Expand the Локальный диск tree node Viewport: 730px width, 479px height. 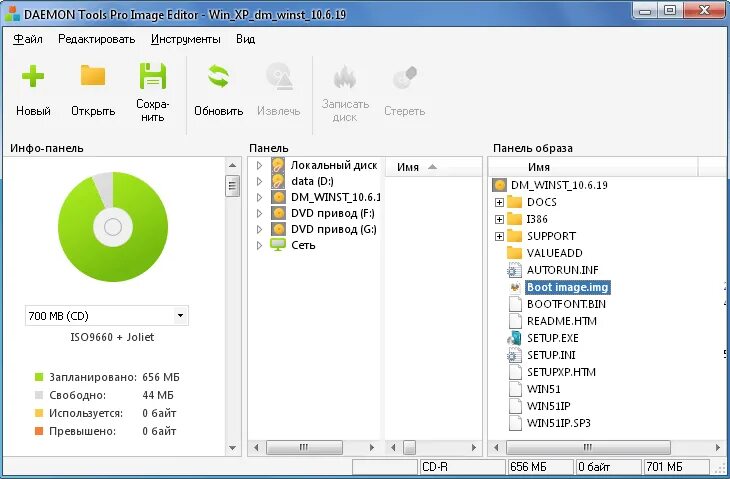click(x=260, y=165)
